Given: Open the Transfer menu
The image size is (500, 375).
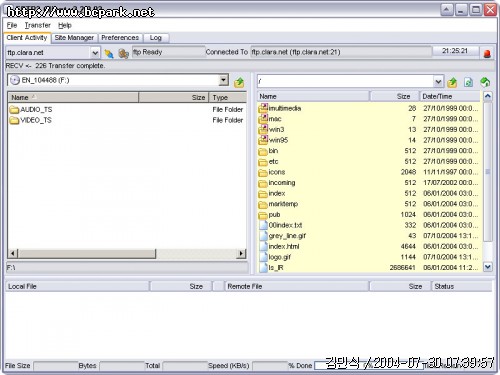Looking at the screenshot, I should click(38, 25).
